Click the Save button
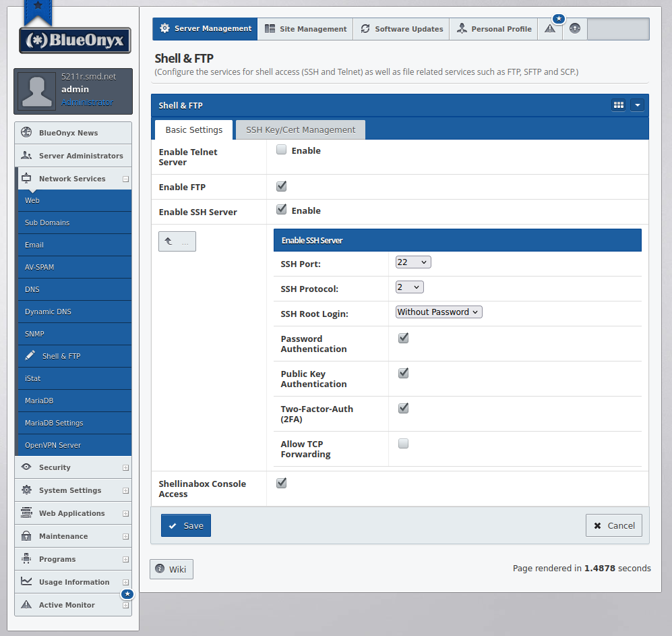The image size is (672, 636). point(186,525)
